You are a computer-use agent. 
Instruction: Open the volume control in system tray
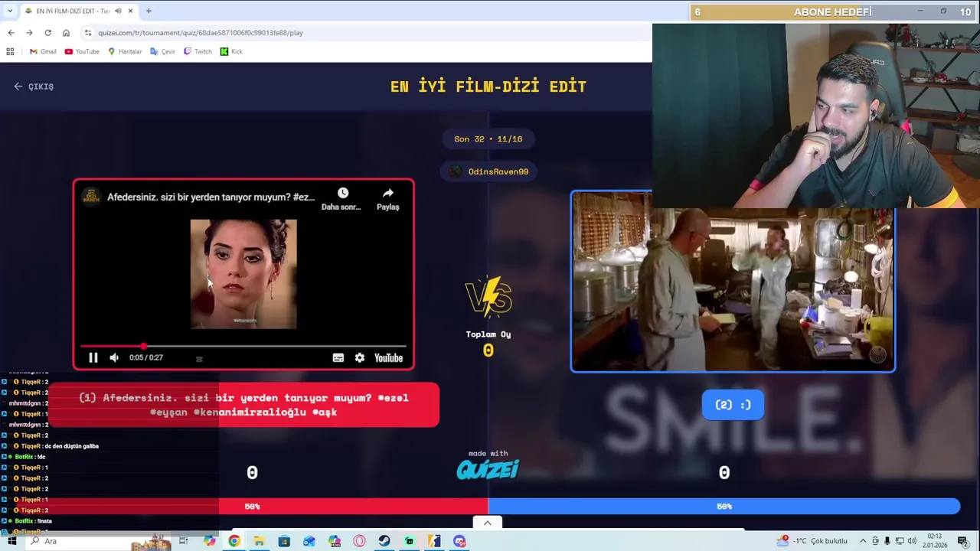pyautogui.click(x=912, y=541)
